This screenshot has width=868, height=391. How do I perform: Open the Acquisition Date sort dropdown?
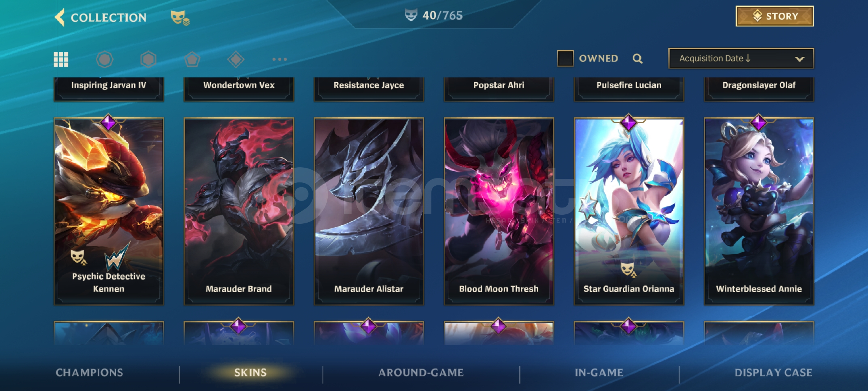(x=741, y=58)
